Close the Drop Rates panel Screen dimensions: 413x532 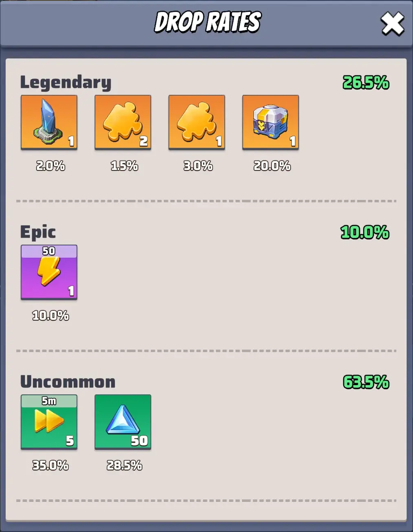coord(392,24)
